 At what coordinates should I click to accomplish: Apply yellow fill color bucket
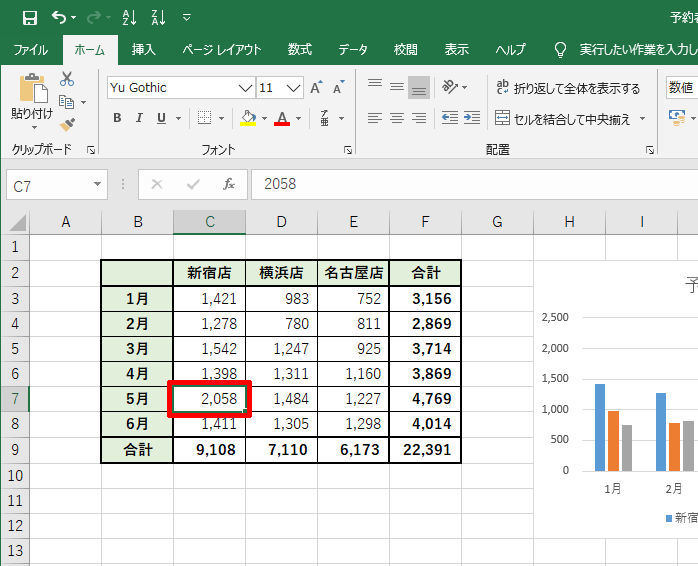[248, 118]
